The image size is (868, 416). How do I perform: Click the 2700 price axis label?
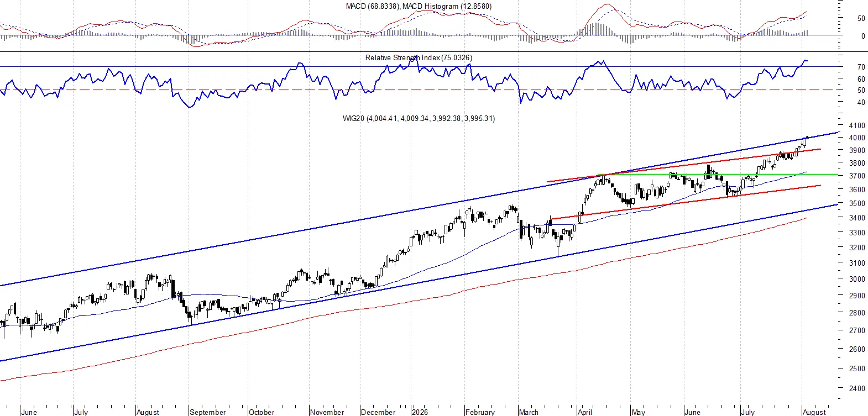pyautogui.click(x=857, y=330)
